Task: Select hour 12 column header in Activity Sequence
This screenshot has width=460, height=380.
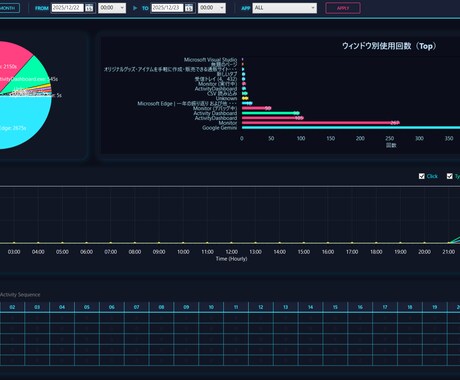Action: 261,307
